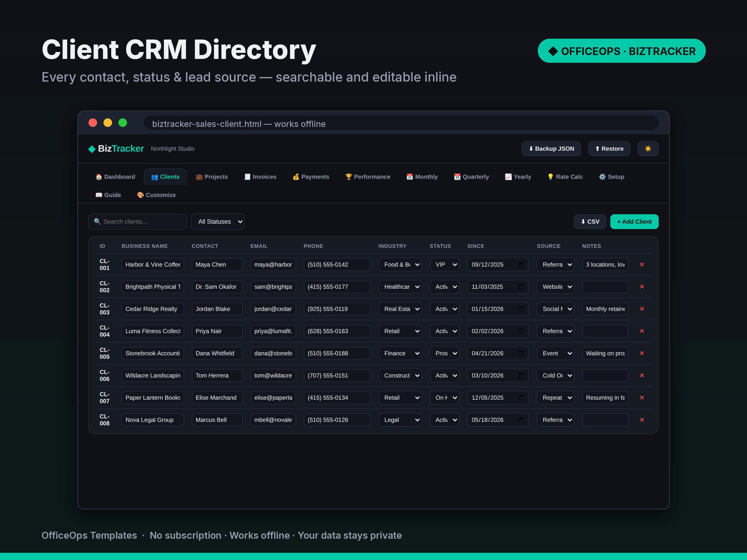This screenshot has height=560, width=747.
Task: Open calendar icon for 03/10/2026 date
Action: click(521, 375)
